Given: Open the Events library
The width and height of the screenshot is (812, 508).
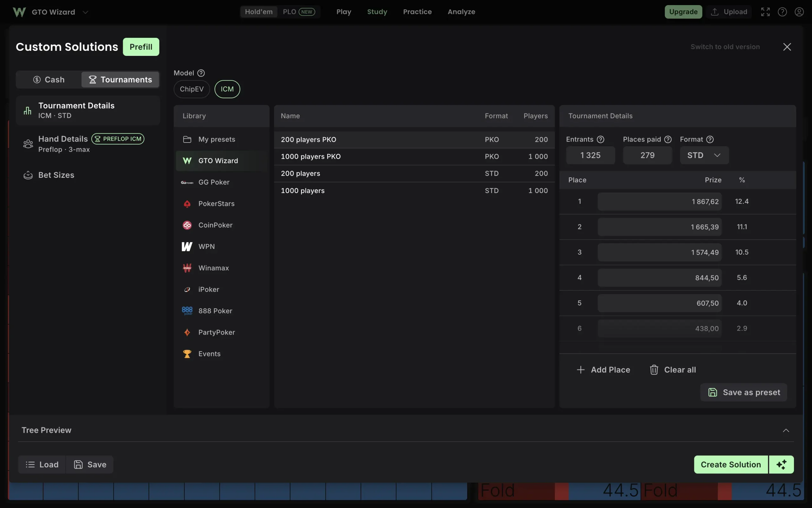Looking at the screenshot, I should click(221, 354).
